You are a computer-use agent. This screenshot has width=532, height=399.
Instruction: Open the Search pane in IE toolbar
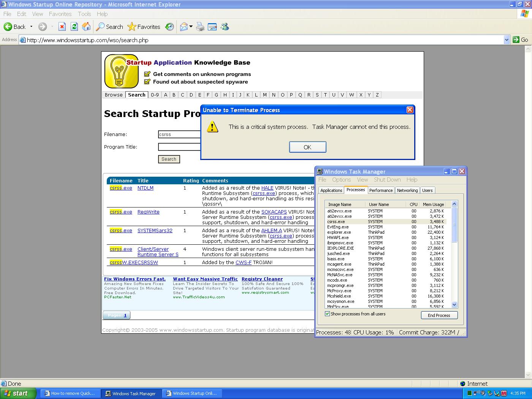[x=109, y=27]
